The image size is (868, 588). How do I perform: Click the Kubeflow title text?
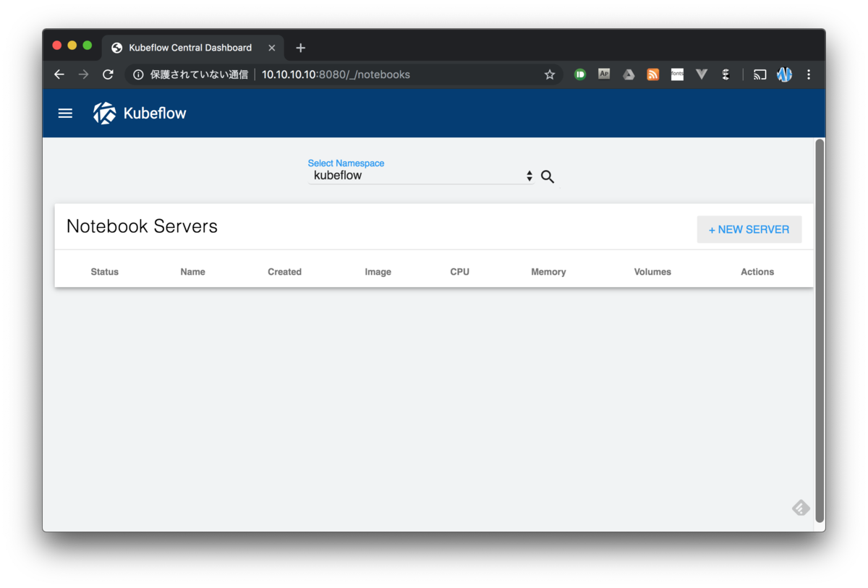(155, 114)
